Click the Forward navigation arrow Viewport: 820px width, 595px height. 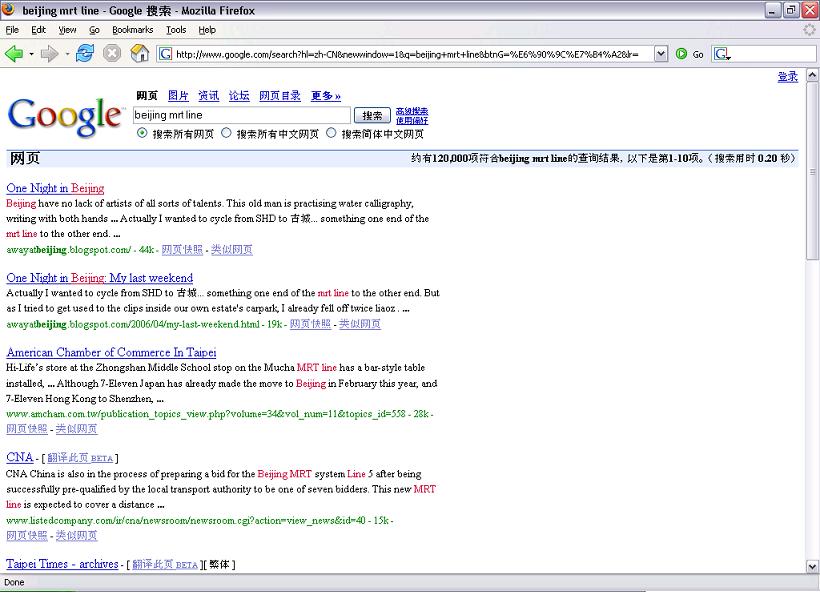point(49,53)
